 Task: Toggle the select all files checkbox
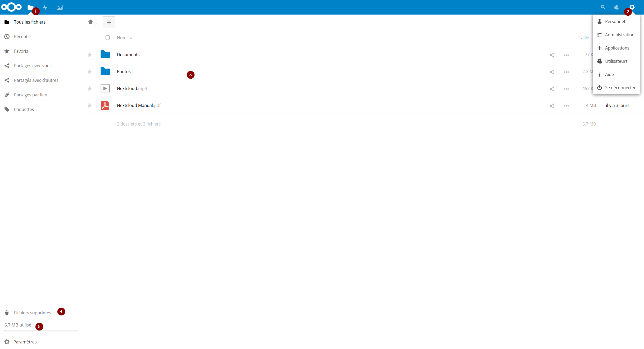pyautogui.click(x=107, y=38)
